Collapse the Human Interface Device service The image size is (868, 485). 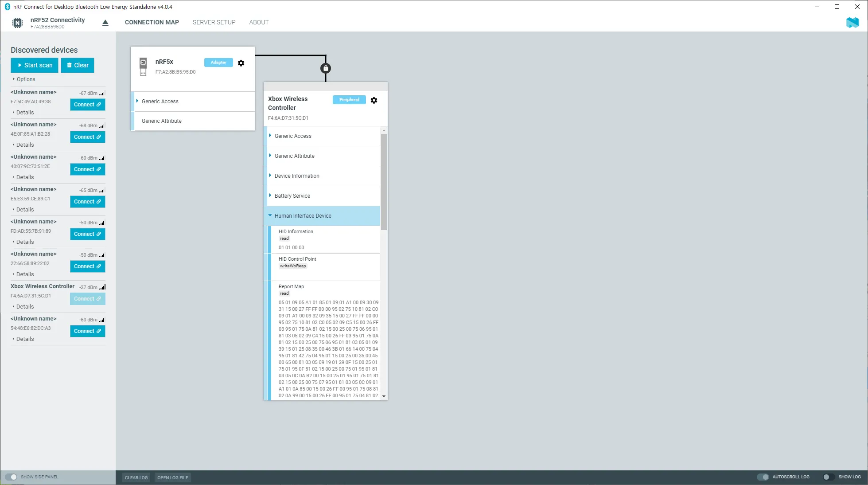pyautogui.click(x=303, y=216)
